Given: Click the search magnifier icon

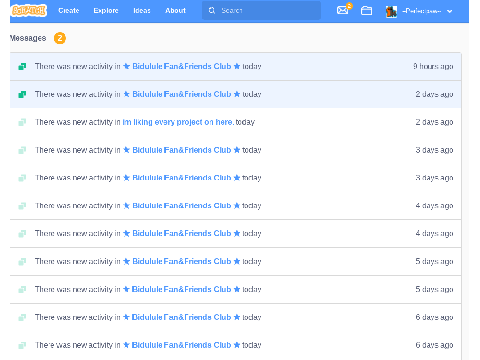Looking at the screenshot, I should (212, 11).
